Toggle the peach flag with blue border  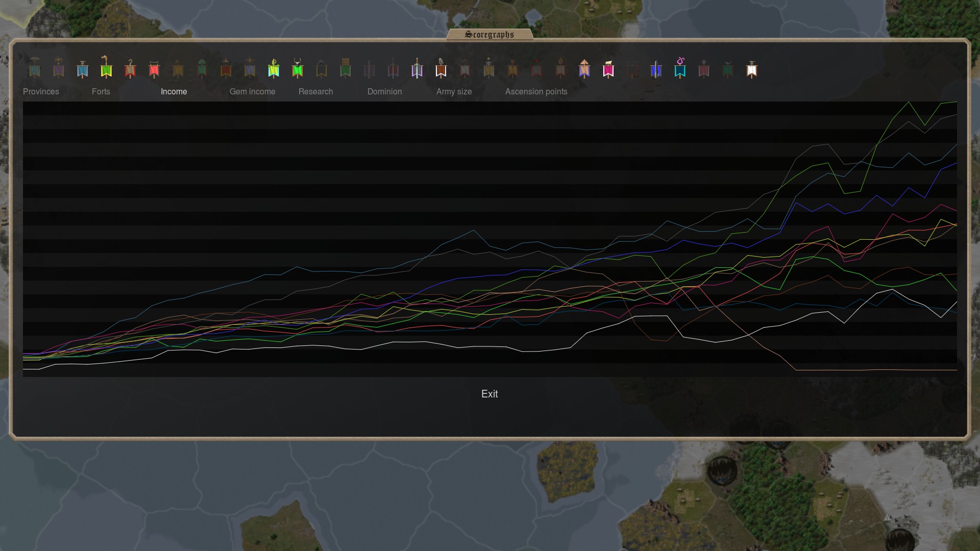(584, 68)
